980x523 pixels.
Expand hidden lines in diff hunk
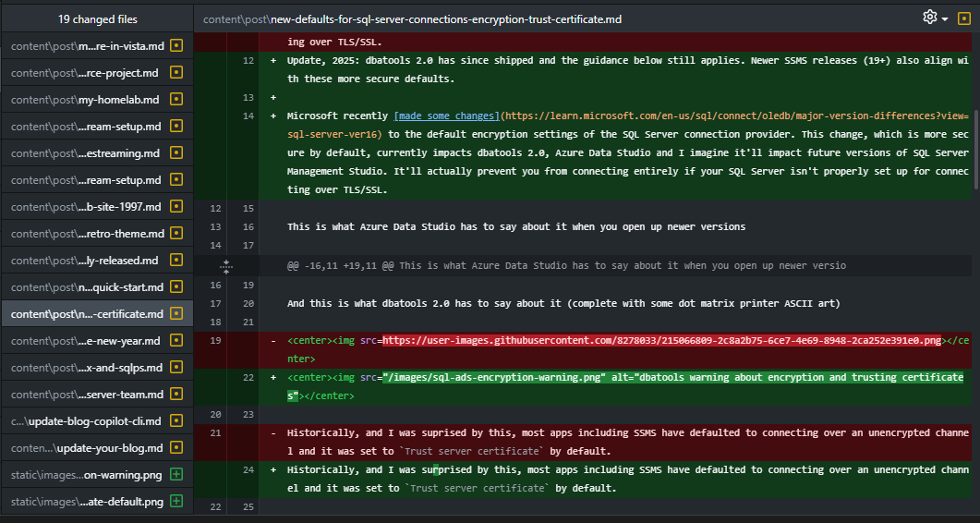pyautogui.click(x=226, y=266)
